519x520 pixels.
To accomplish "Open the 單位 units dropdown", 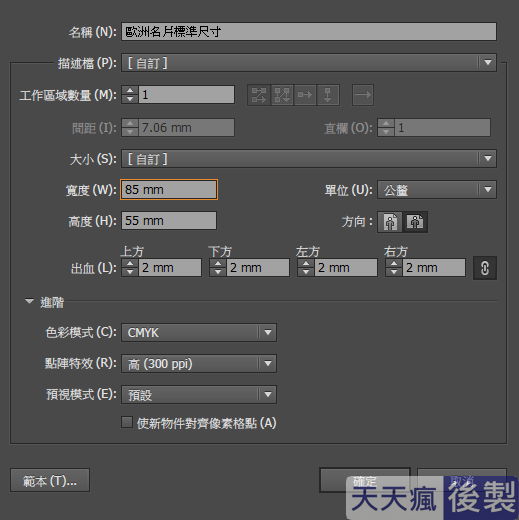I will tap(437, 190).
